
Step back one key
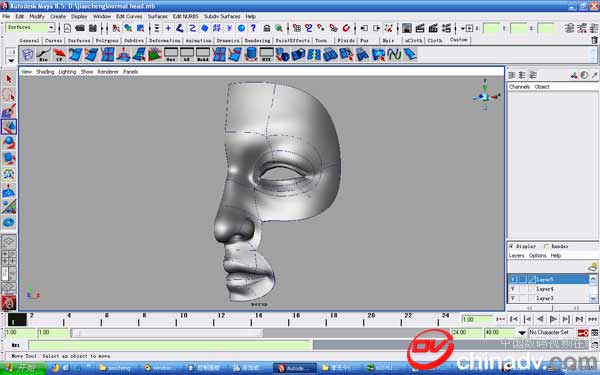click(527, 319)
